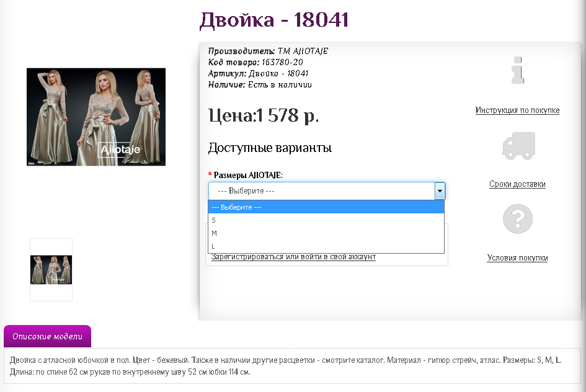Click the main Ajiotaje product photo
The width and height of the screenshot is (586, 392).
pos(95,117)
